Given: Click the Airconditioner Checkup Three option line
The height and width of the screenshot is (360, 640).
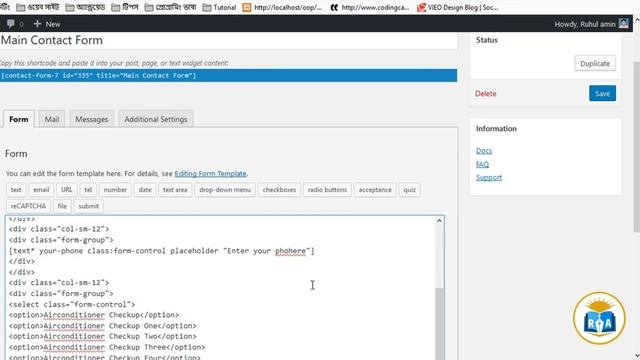Looking at the screenshot, I should tap(107, 347).
